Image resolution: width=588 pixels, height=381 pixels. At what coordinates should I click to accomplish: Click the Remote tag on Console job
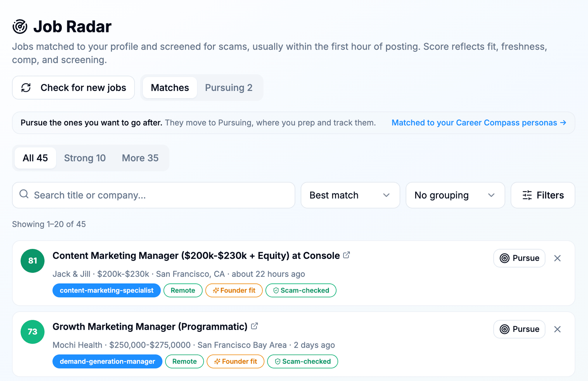pyautogui.click(x=183, y=290)
